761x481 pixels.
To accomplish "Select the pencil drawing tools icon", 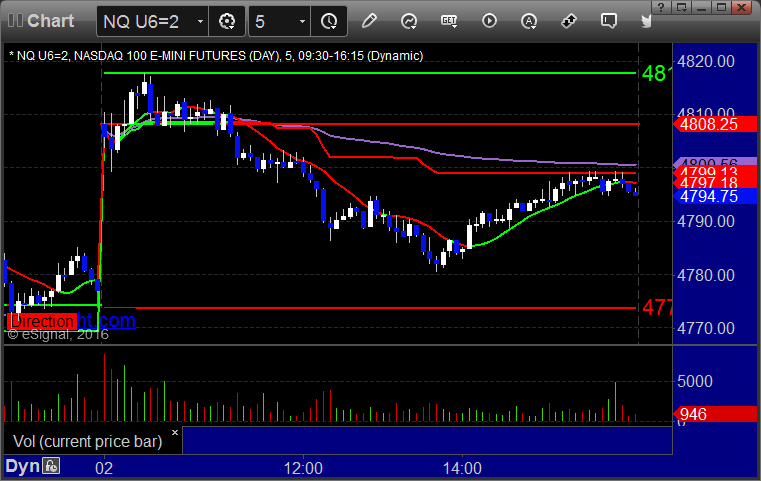I will (x=369, y=21).
